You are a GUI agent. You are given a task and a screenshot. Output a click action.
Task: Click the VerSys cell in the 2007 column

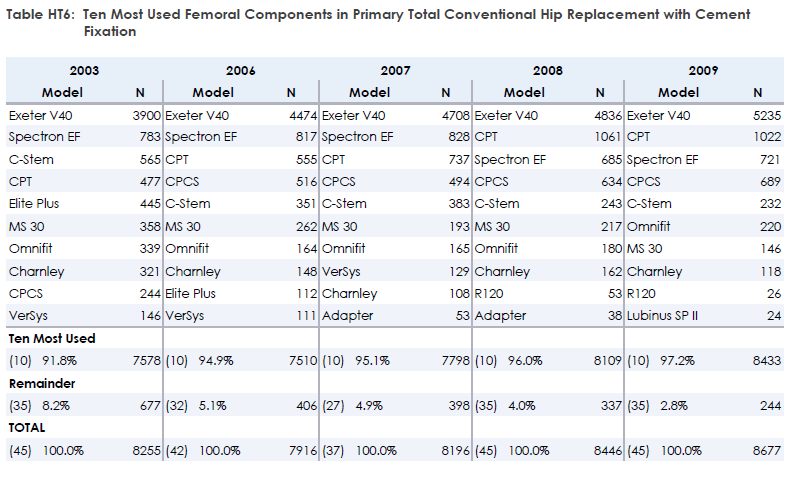point(342,271)
